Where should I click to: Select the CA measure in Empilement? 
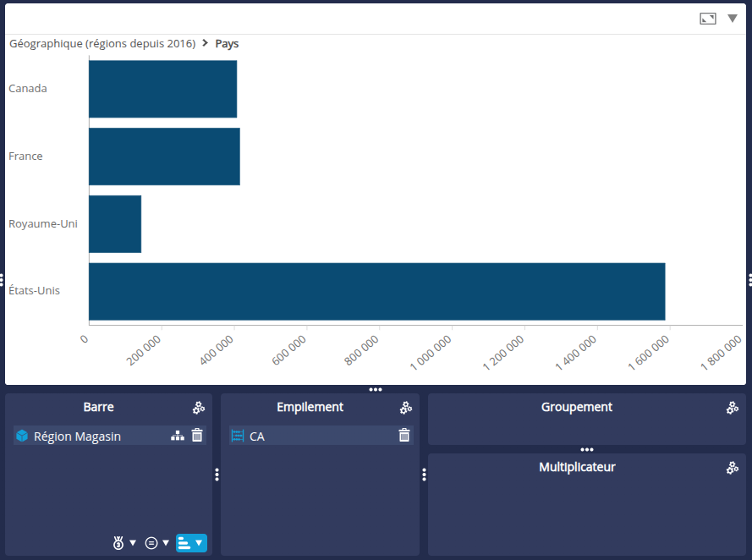[257, 436]
